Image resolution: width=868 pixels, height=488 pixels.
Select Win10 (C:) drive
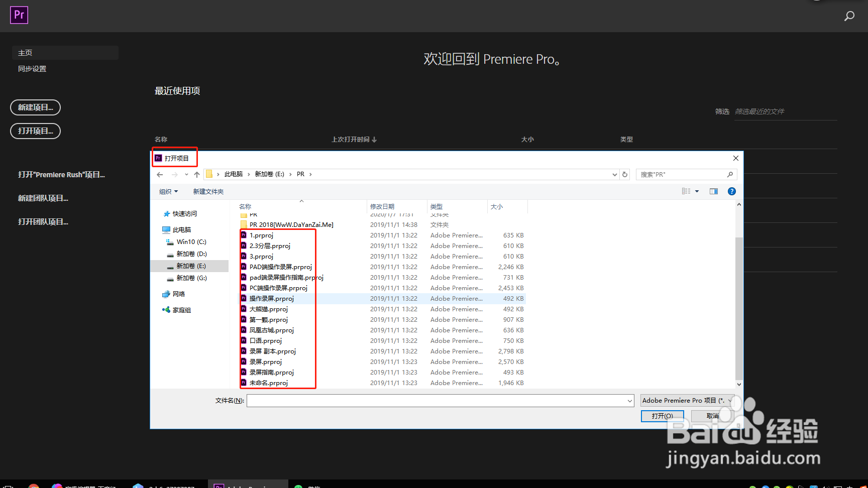click(x=191, y=242)
